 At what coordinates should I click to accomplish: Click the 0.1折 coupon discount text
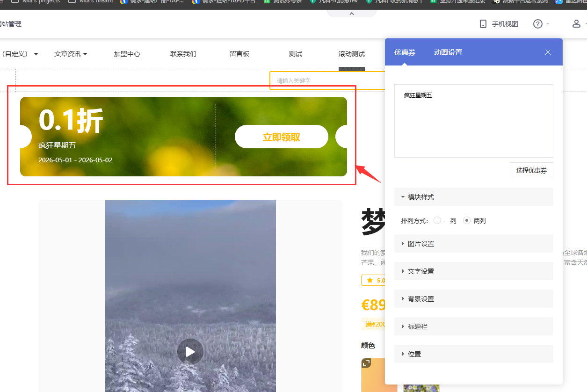(71, 120)
